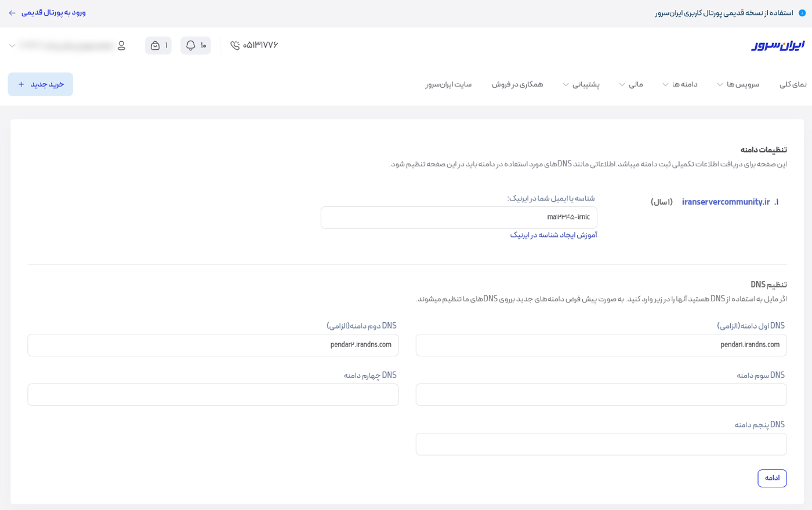Click the DNS سوم دامنه input field

click(601, 395)
